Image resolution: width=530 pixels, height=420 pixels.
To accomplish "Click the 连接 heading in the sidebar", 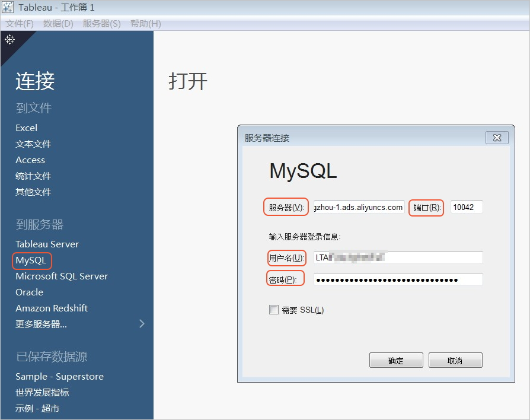I will click(35, 81).
